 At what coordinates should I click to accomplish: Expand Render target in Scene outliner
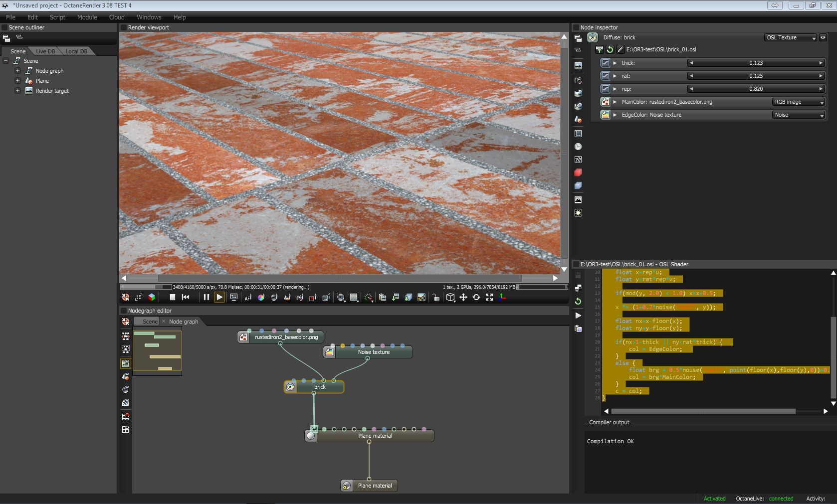pyautogui.click(x=17, y=91)
